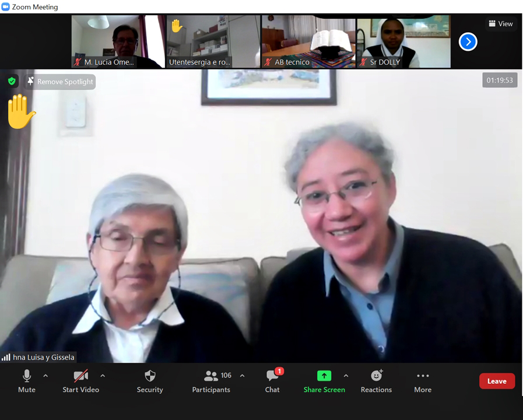
Task: Expand share options arrow beside Share Screen
Action: (x=346, y=376)
